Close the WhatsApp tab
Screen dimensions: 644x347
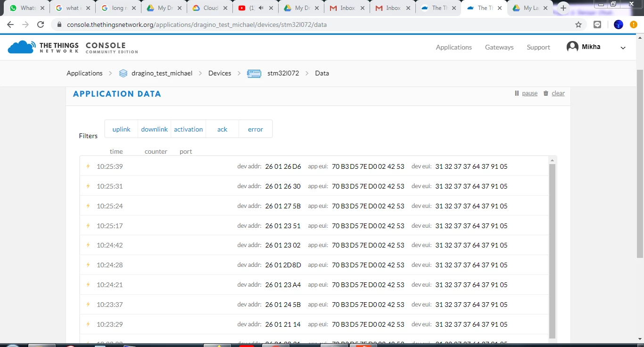point(42,8)
